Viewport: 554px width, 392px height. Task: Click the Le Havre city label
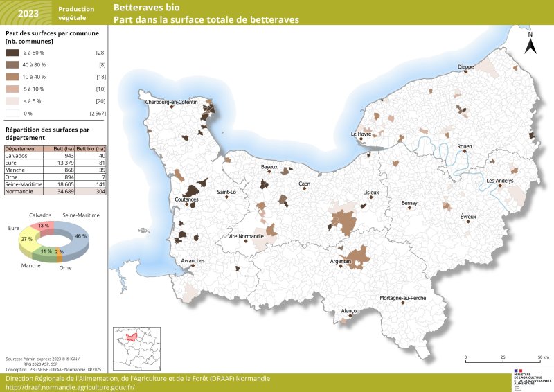click(x=361, y=134)
